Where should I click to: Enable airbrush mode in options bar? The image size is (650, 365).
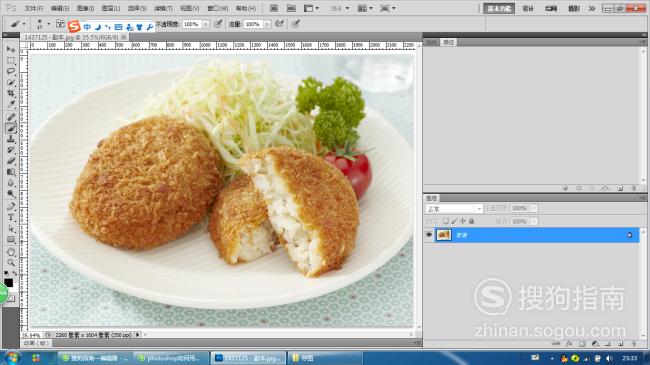coord(280,24)
